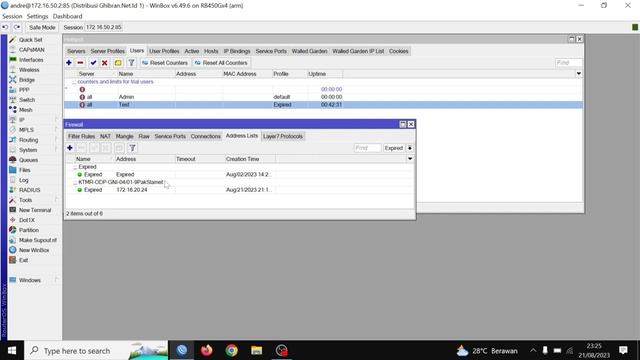Click the redo arrow in the WinBox toolbar
The height and width of the screenshot is (360, 640).
click(x=17, y=27)
